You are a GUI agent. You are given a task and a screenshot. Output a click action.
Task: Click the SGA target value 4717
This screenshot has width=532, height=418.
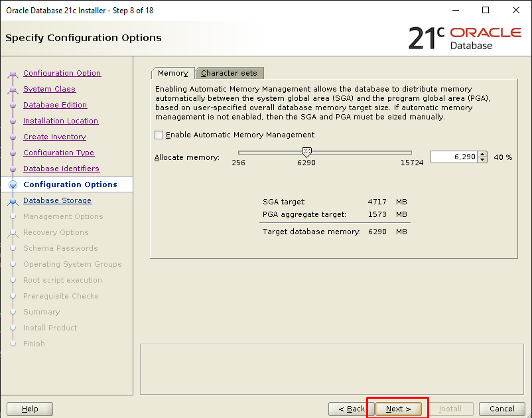pos(377,202)
